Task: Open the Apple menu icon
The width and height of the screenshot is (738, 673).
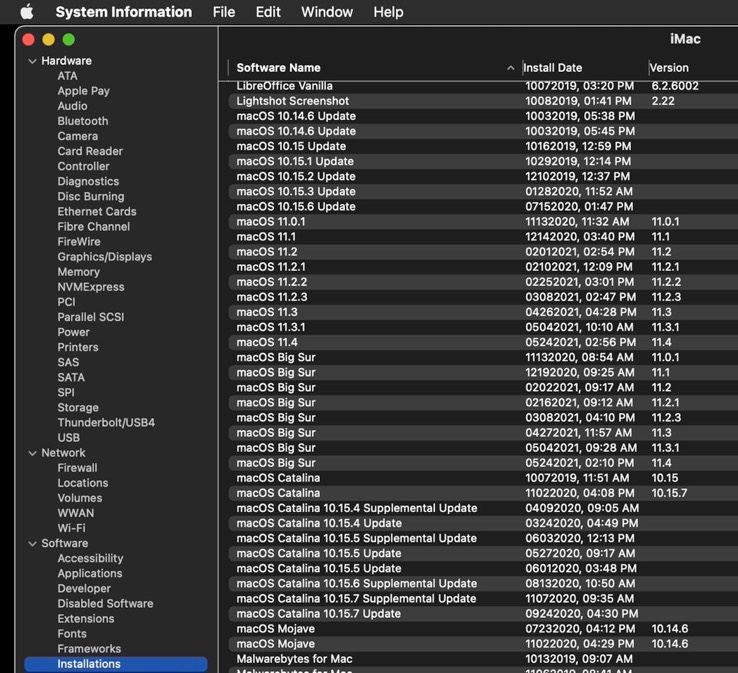Action: [27, 12]
